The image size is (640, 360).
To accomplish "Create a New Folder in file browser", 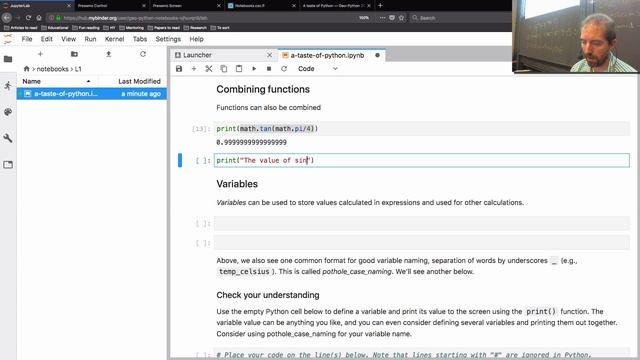I will [74, 54].
